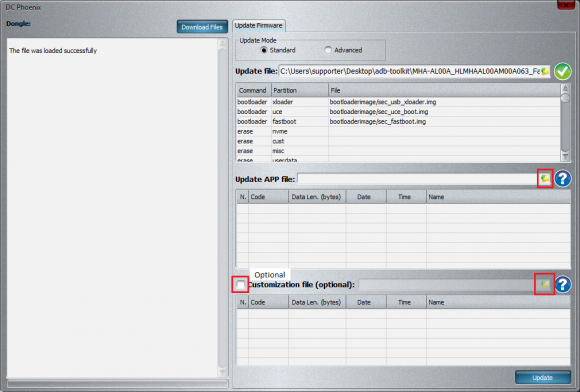The image size is (580, 392).
Task: Click the green checkmark beside Update file
Action: pyautogui.click(x=563, y=71)
